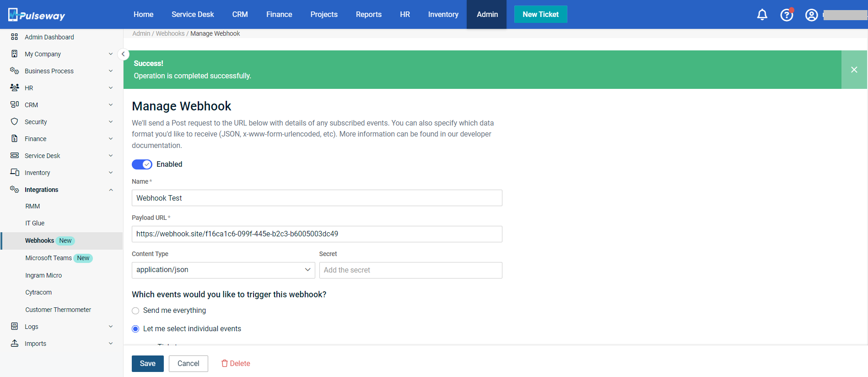The width and height of the screenshot is (868, 377).
Task: Dismiss the success banner with X
Action: pos(854,70)
